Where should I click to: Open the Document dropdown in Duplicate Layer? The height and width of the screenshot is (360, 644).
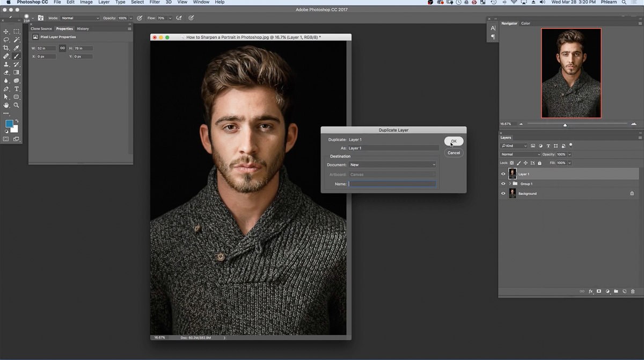[x=392, y=165]
